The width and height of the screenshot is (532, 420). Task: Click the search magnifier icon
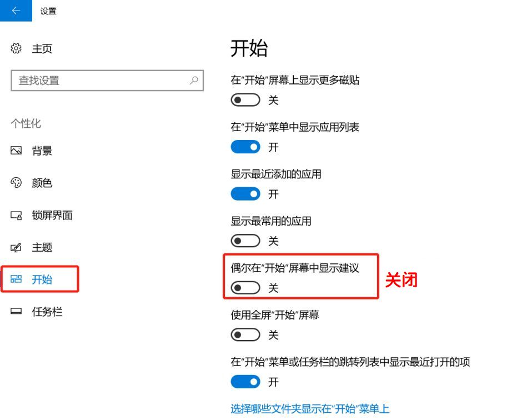(x=194, y=81)
